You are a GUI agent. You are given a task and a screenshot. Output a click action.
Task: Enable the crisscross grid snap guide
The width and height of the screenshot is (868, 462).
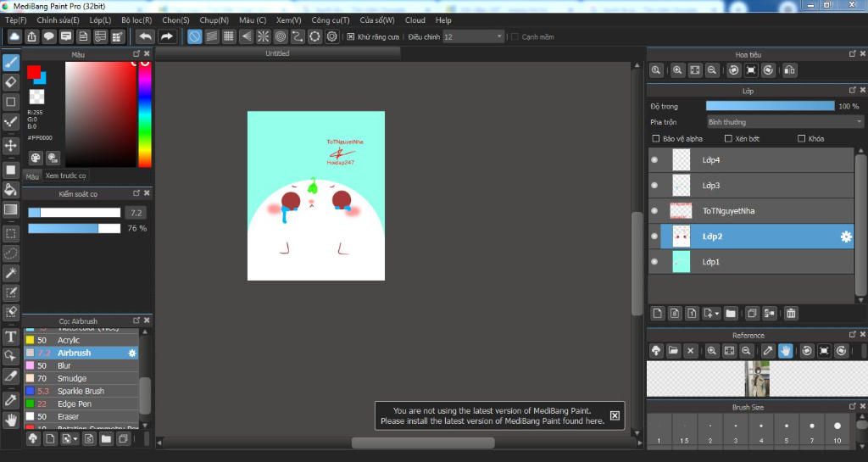pyautogui.click(x=229, y=37)
